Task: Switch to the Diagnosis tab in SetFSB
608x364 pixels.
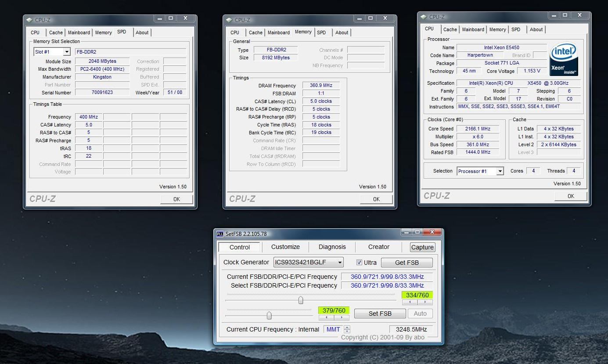Action: coord(332,247)
